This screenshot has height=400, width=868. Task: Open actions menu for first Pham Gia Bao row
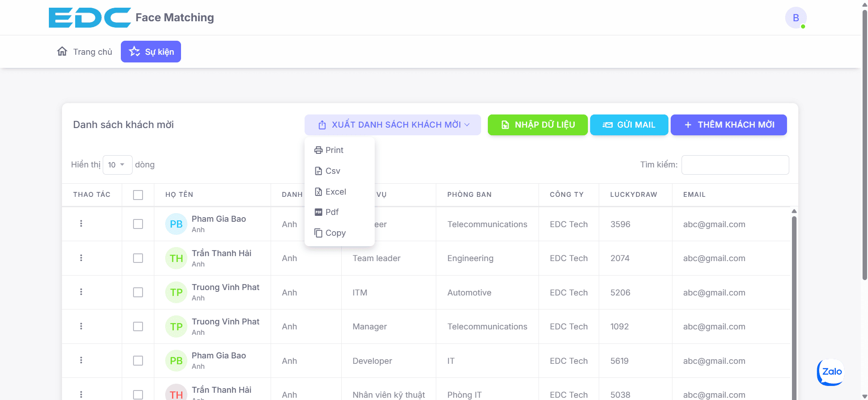point(81,224)
